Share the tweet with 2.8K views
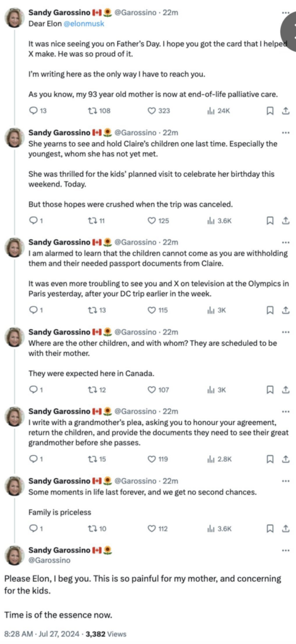This screenshot has height=644, width=296. [284, 459]
